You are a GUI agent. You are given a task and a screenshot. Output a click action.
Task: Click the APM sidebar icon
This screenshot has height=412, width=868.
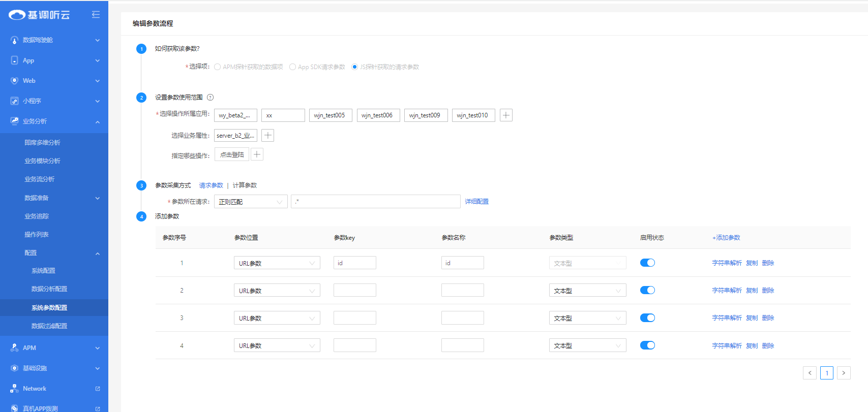(x=14, y=348)
